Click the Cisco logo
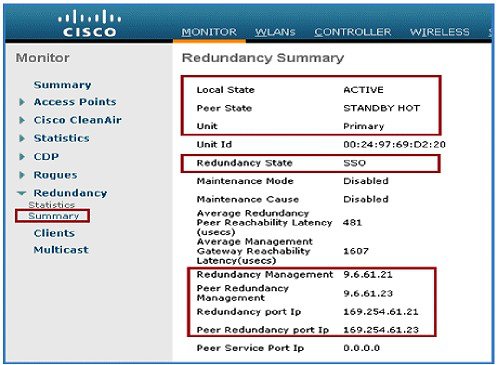This screenshot has width=497, height=365. pos(89,23)
